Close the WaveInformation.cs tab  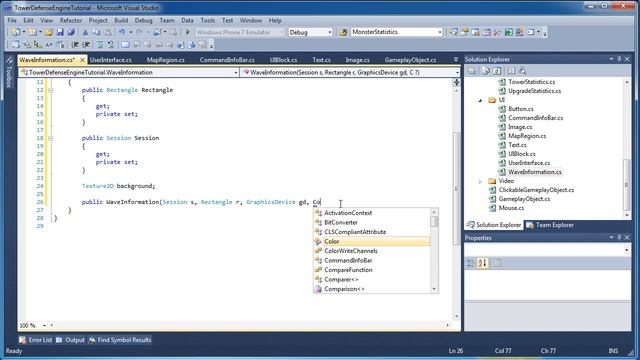pos(82,60)
